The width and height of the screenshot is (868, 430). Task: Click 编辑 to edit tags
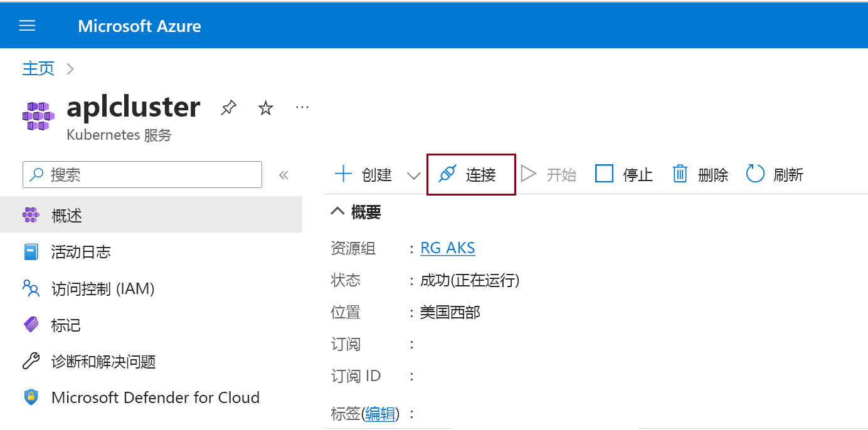380,413
